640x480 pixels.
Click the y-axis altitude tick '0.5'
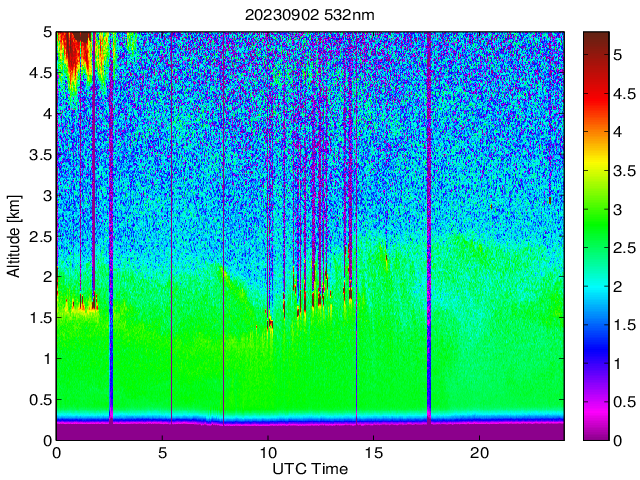point(39,399)
